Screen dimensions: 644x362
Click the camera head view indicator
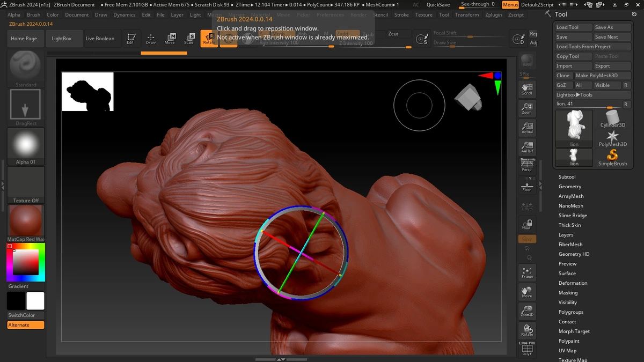468,97
